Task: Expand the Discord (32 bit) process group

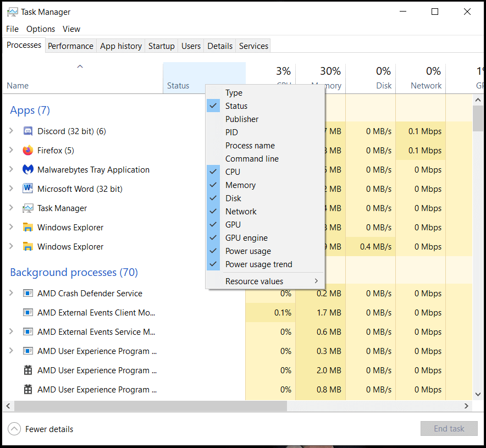Action: tap(11, 131)
